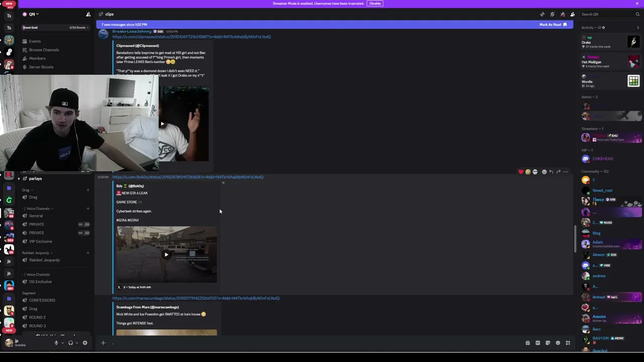
Task: Toggle headphone deafen
Action: (x=70, y=343)
